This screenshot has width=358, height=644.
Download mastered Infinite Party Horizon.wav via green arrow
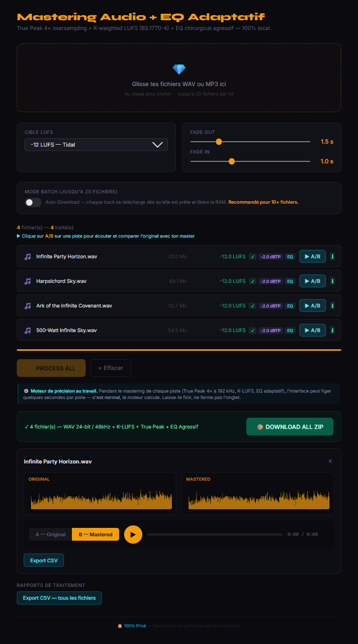pos(332,256)
